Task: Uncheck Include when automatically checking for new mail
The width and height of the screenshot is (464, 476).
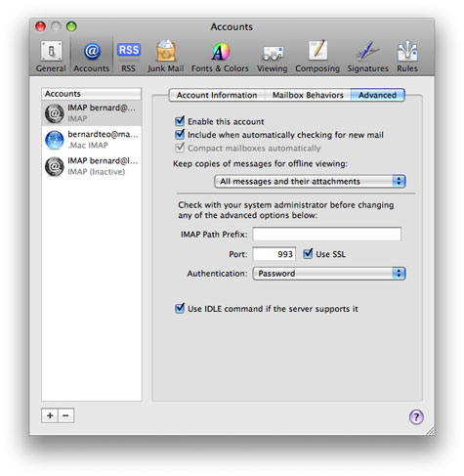Action: pos(180,135)
